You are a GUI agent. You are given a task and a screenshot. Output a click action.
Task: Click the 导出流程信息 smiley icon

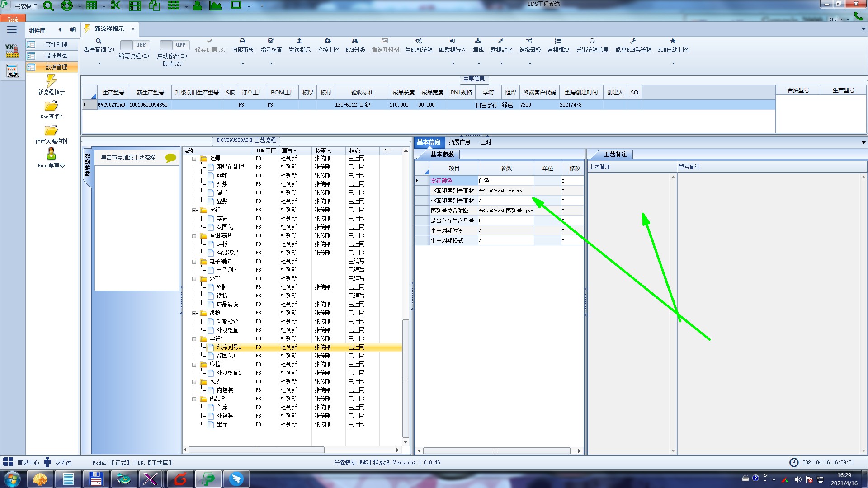click(592, 41)
